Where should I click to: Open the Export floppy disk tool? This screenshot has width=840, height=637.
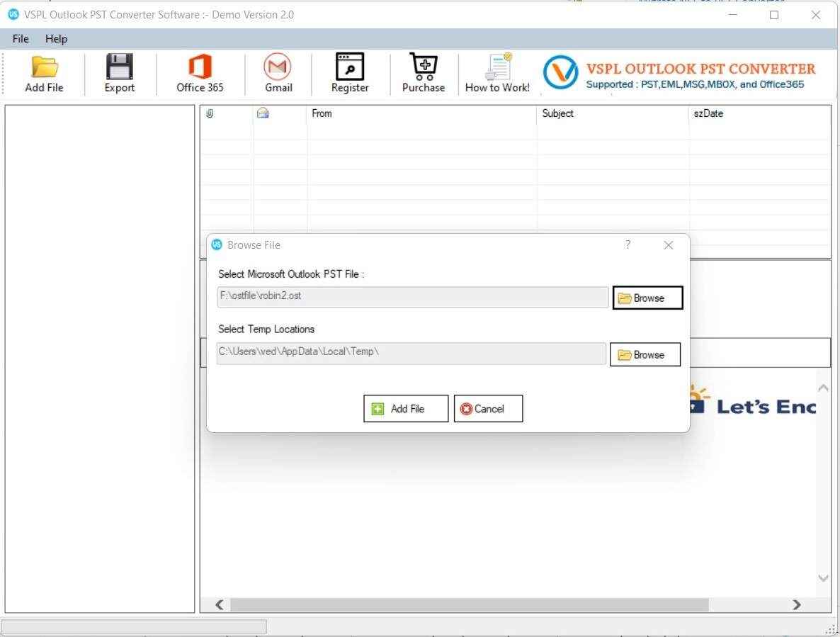[x=120, y=74]
